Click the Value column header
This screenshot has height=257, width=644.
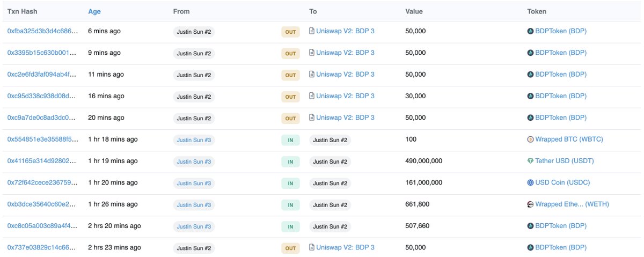point(414,11)
